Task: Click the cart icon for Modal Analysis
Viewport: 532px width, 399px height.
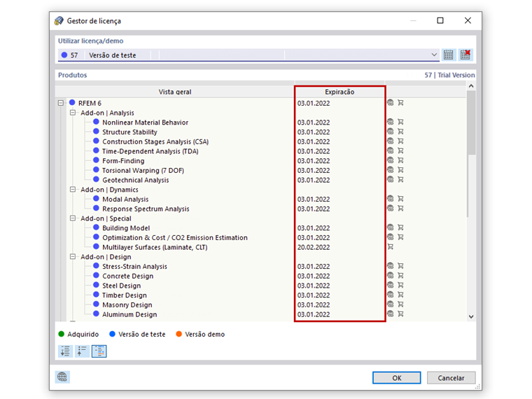Action: [x=400, y=199]
